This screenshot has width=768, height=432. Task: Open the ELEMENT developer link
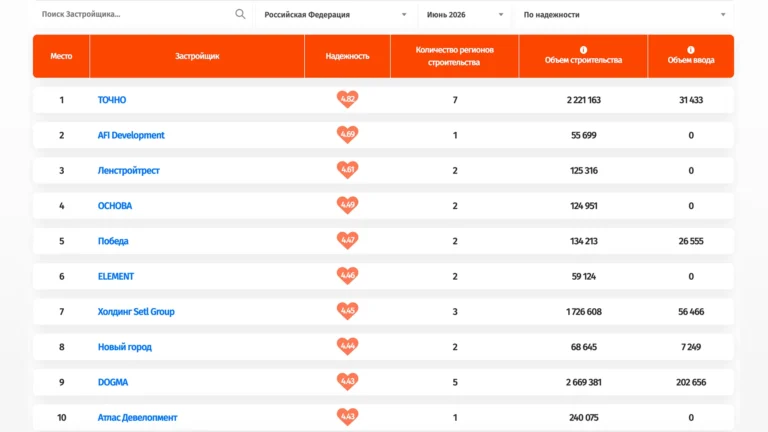(116, 276)
